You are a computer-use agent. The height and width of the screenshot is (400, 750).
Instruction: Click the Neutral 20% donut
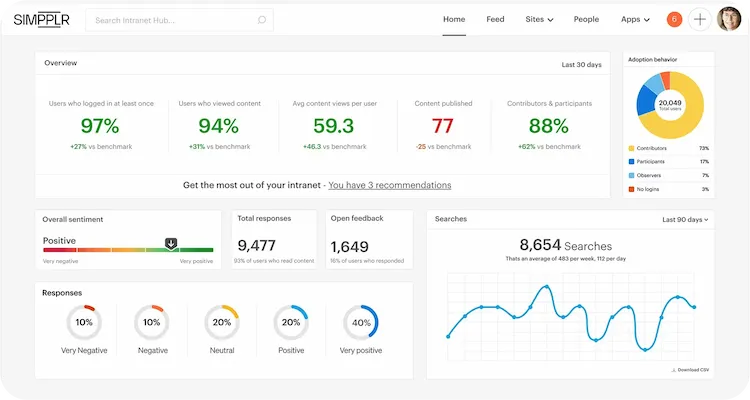[222, 322]
